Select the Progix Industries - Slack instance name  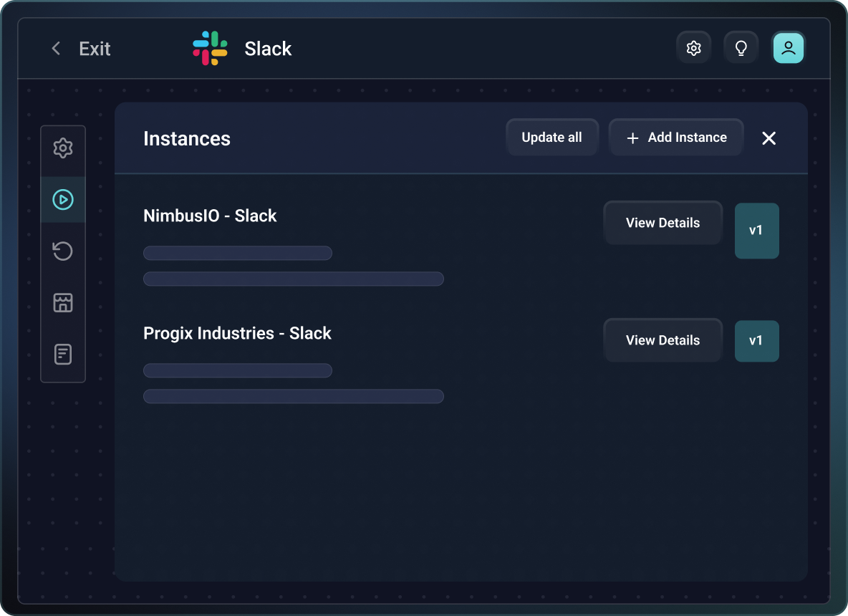pyautogui.click(x=237, y=333)
